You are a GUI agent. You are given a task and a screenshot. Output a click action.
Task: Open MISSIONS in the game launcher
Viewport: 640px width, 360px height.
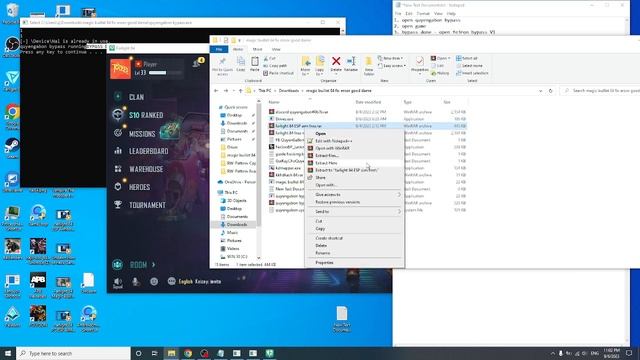pos(142,133)
